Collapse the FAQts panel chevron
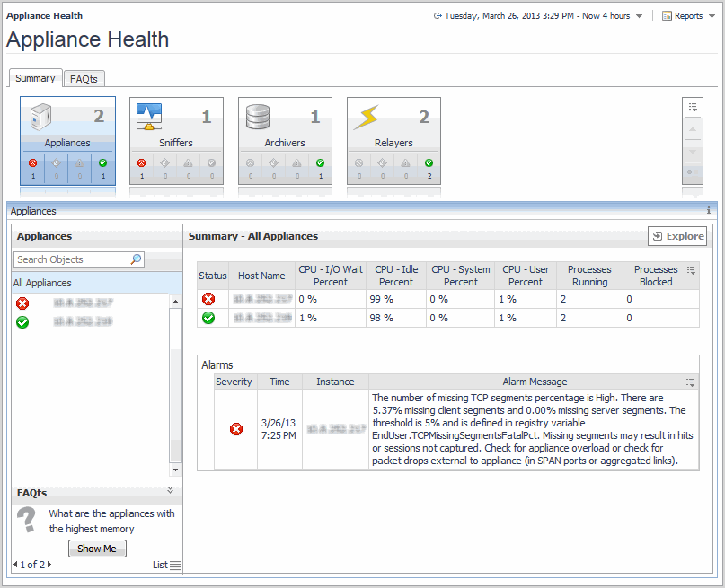The height and width of the screenshot is (588, 725). pyautogui.click(x=170, y=490)
